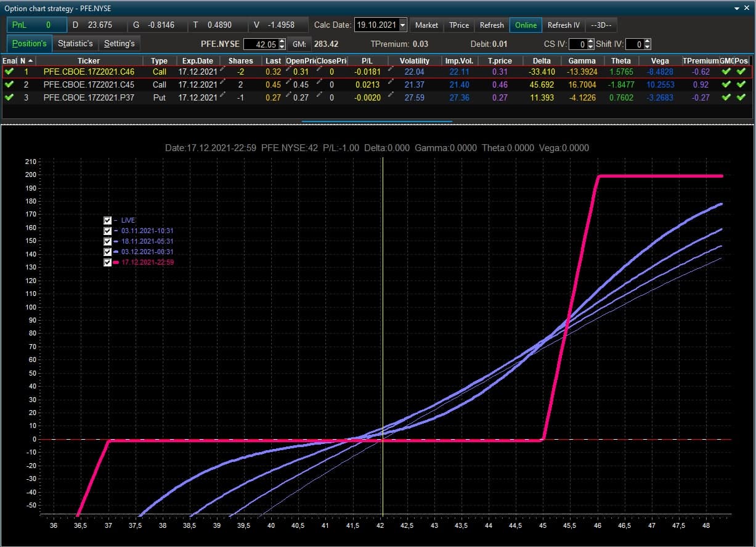Uncheck the LIVE curve checkbox in legend
Viewport: 756px width, 547px height.
[108, 220]
